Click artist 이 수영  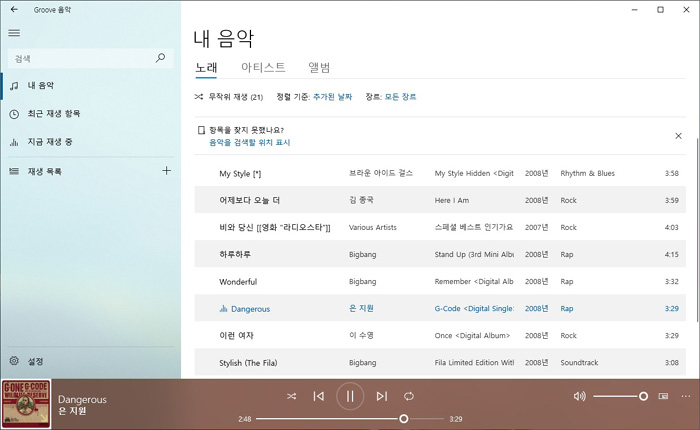(x=361, y=335)
